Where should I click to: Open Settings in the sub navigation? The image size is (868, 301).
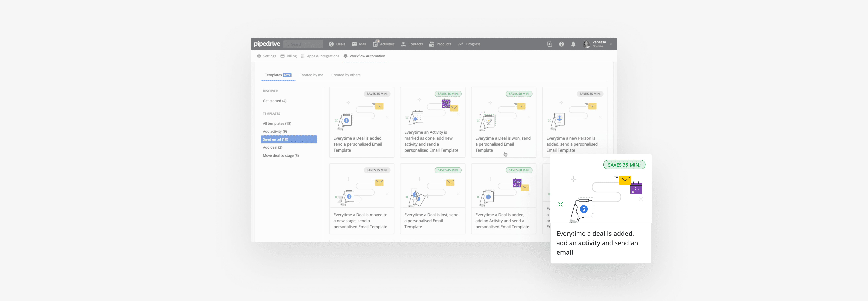[x=267, y=56]
